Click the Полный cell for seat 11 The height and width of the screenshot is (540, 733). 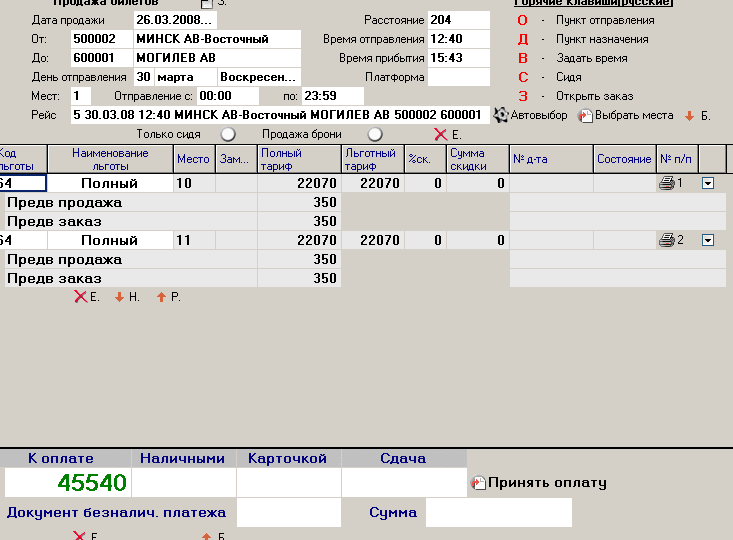110,240
